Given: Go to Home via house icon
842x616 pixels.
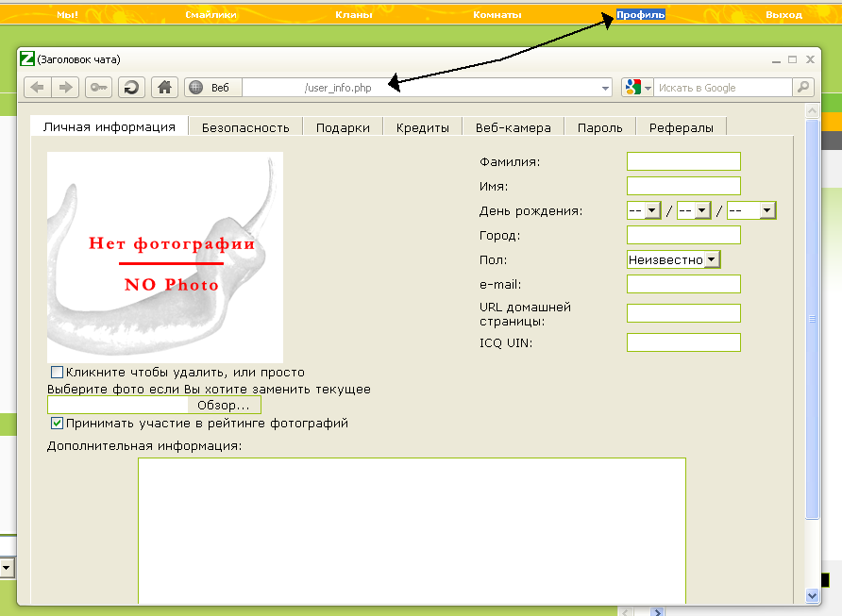Looking at the screenshot, I should click(164, 88).
